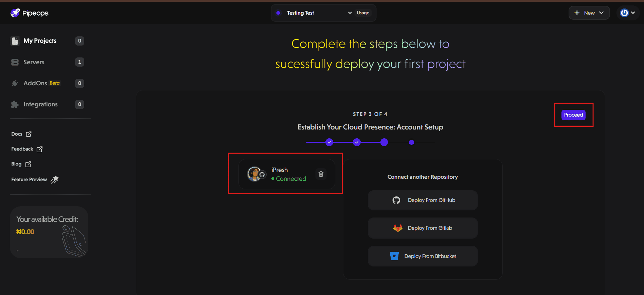Click the plus icon beside New

pyautogui.click(x=577, y=13)
